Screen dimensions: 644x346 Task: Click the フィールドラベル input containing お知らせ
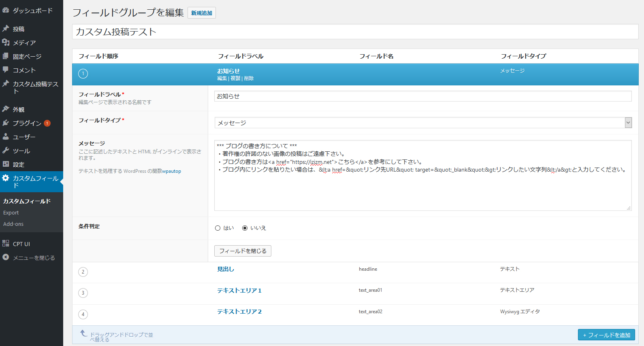coord(423,96)
